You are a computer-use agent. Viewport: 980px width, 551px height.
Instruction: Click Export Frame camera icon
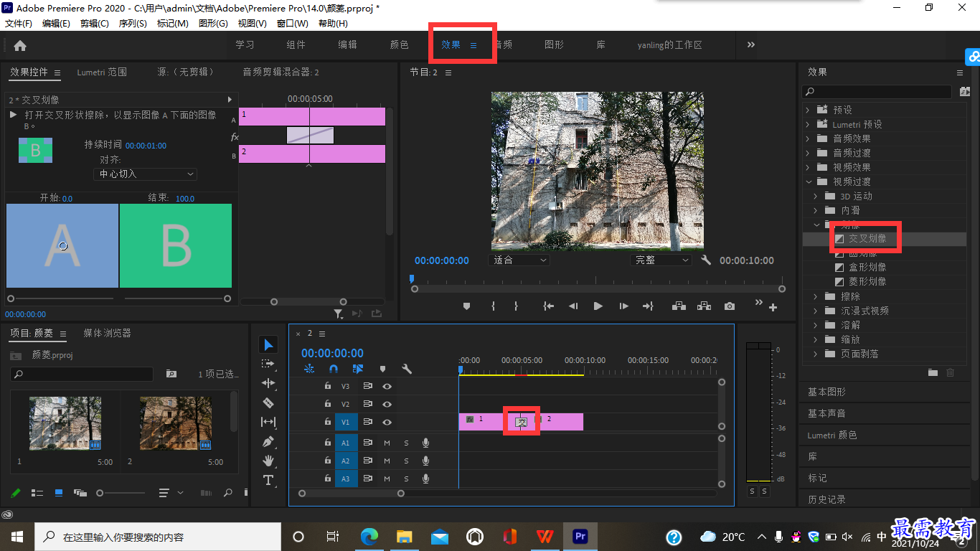pyautogui.click(x=730, y=306)
